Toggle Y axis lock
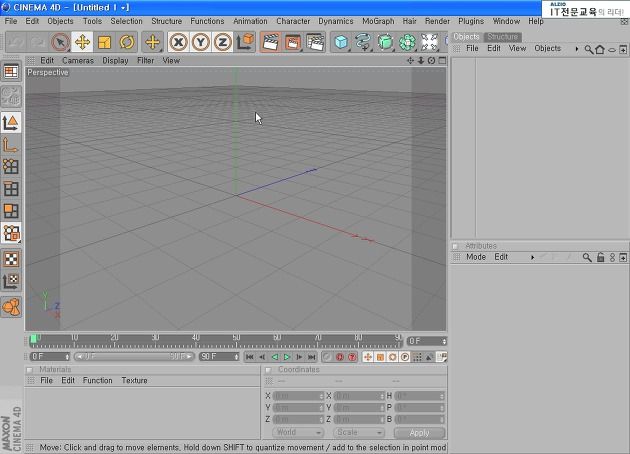630x454 pixels. [x=200, y=42]
